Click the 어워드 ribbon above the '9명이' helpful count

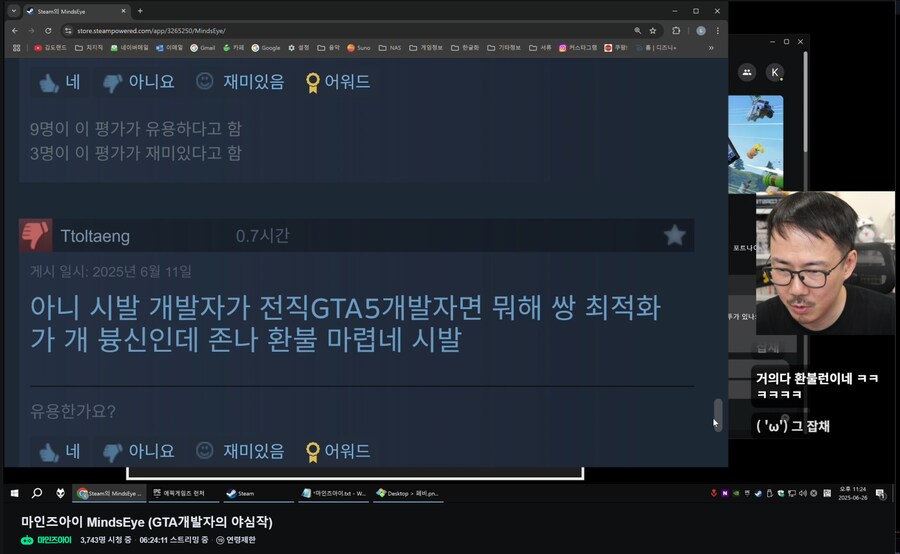(x=338, y=82)
